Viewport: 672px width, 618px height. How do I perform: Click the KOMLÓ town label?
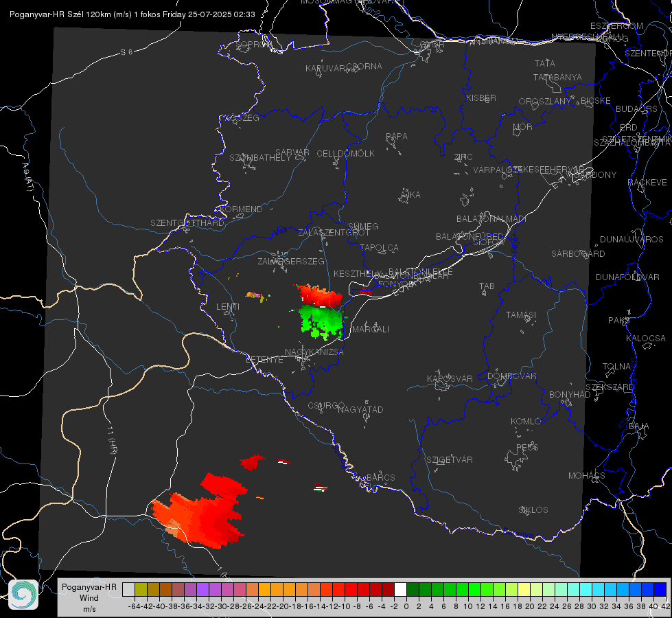[526, 422]
